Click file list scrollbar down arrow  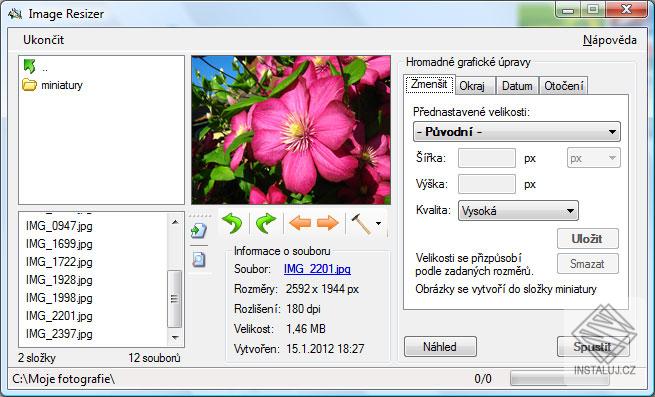coord(175,337)
